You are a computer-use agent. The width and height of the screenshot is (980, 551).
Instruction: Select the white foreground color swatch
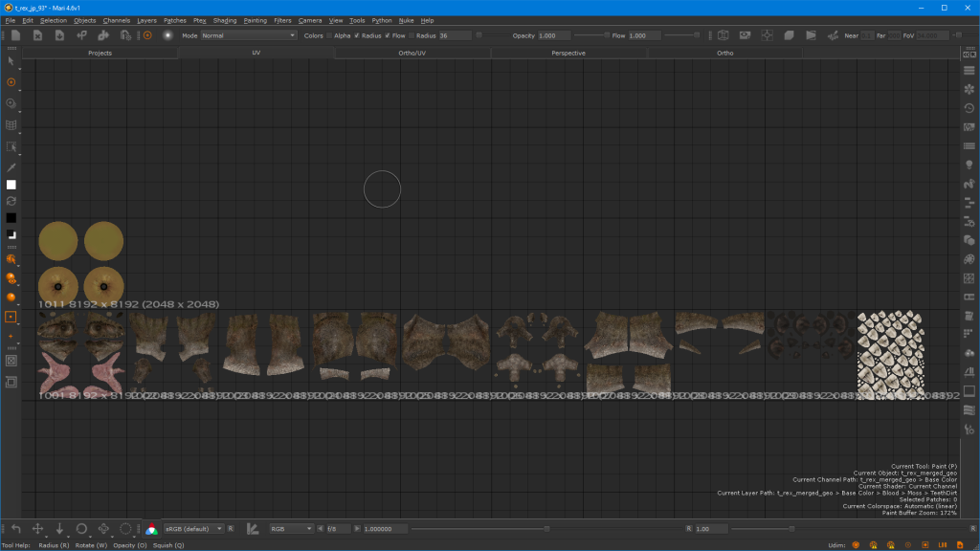[11, 185]
